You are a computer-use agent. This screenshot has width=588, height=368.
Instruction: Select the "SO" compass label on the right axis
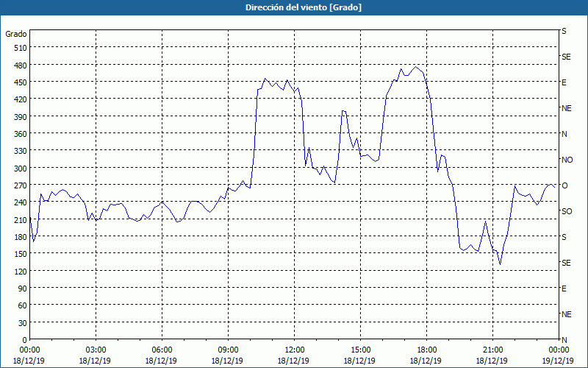pos(567,211)
